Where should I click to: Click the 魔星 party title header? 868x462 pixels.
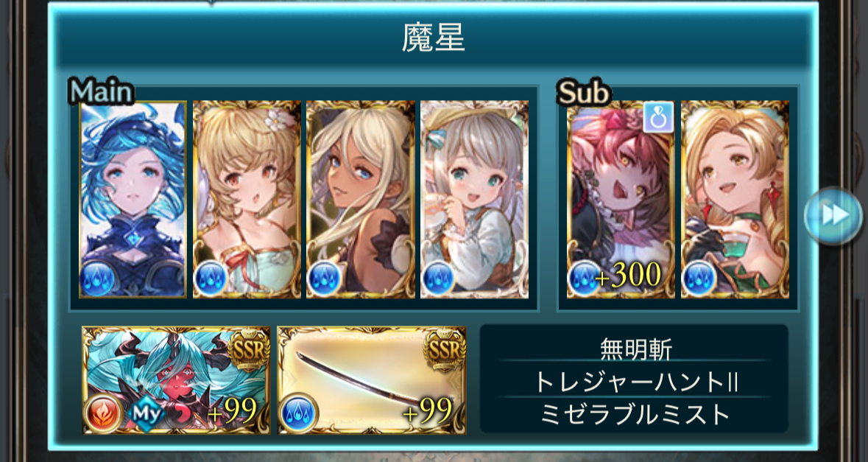click(x=433, y=39)
